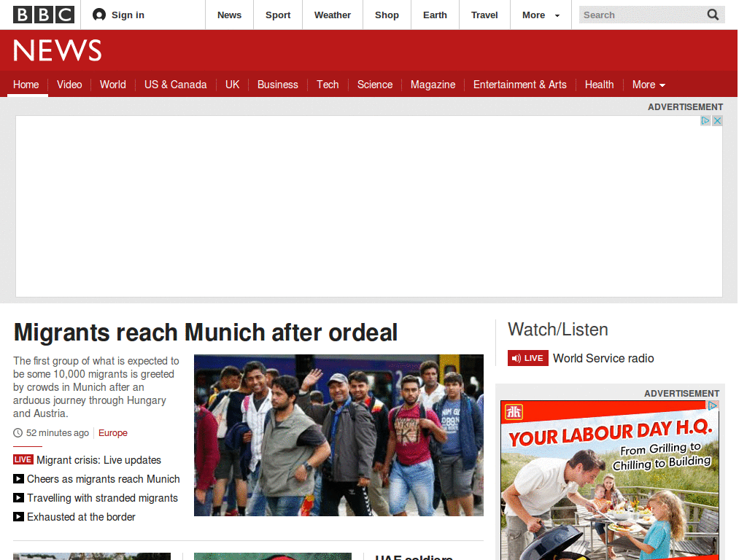
Task: Open headline Migrants reach Munich after ordeal
Action: click(205, 332)
